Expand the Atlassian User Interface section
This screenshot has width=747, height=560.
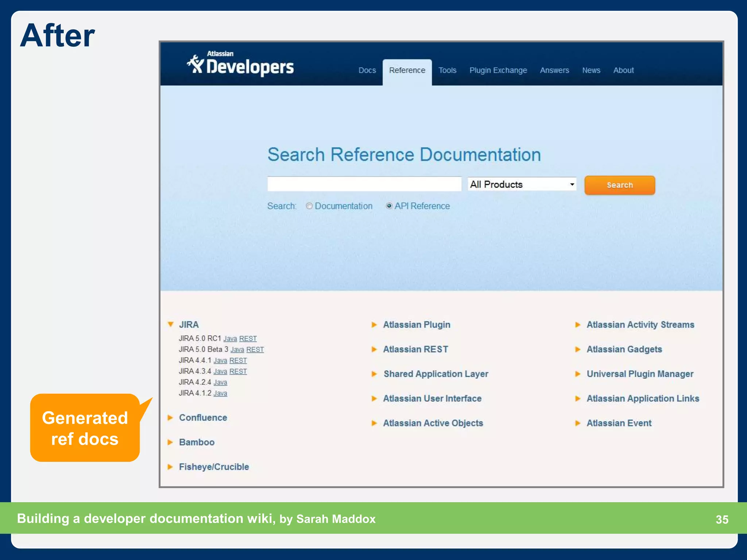[374, 398]
